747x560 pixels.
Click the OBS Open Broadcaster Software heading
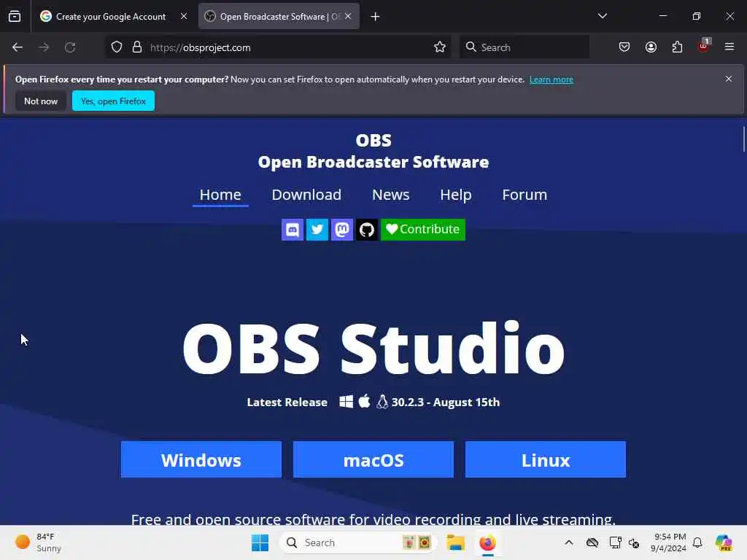(x=373, y=151)
